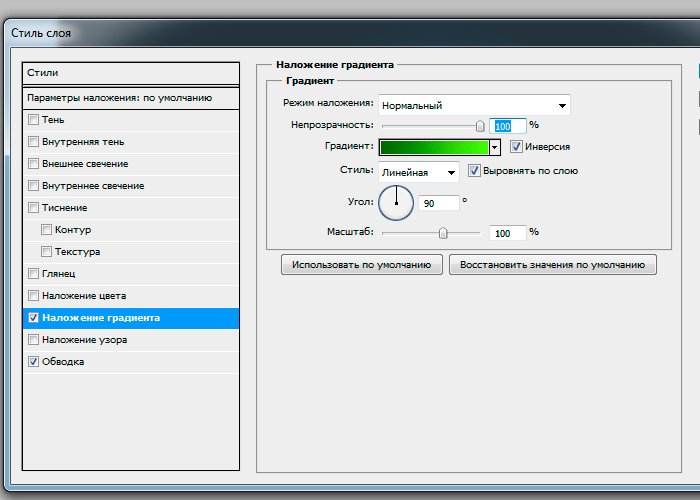
Task: Uncheck Выровнять по слою option
Action: click(x=474, y=171)
